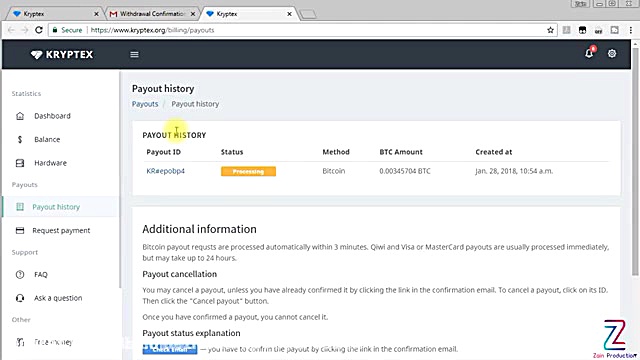
Task: Click the Dashboard home icon
Action: (x=20, y=116)
